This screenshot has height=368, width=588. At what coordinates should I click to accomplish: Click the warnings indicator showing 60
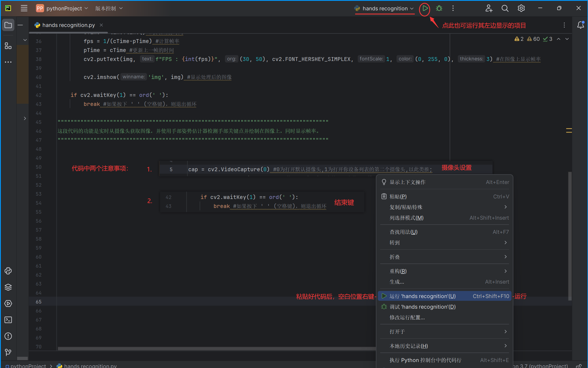(x=533, y=39)
